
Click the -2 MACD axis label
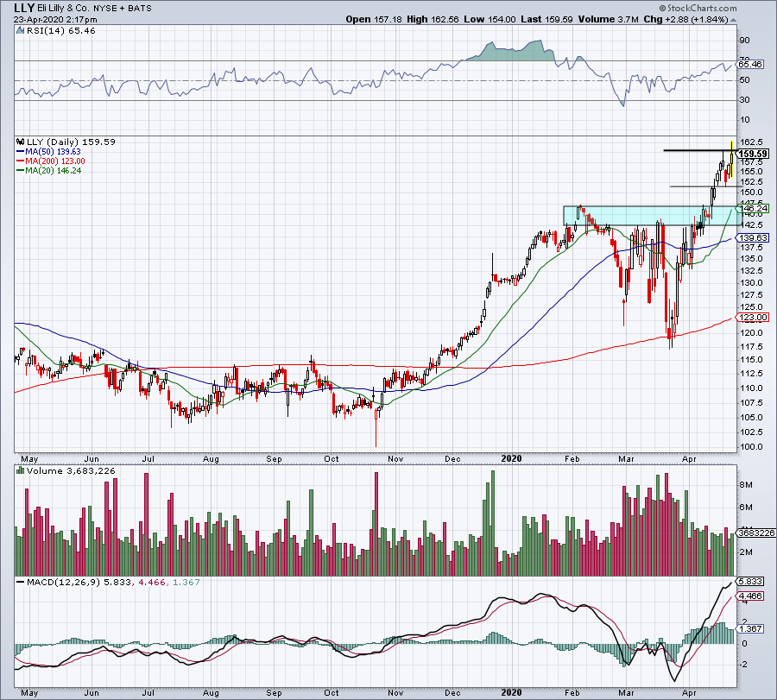[x=744, y=665]
